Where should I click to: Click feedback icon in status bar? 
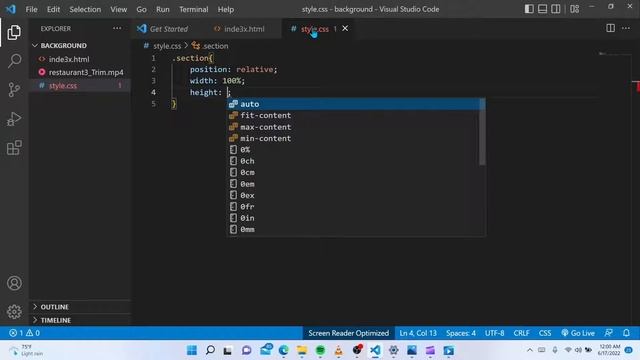608,333
